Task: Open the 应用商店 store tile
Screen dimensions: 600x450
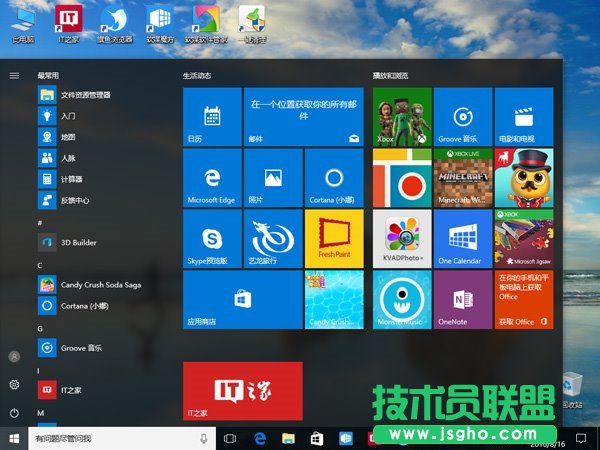Action: coord(243,300)
